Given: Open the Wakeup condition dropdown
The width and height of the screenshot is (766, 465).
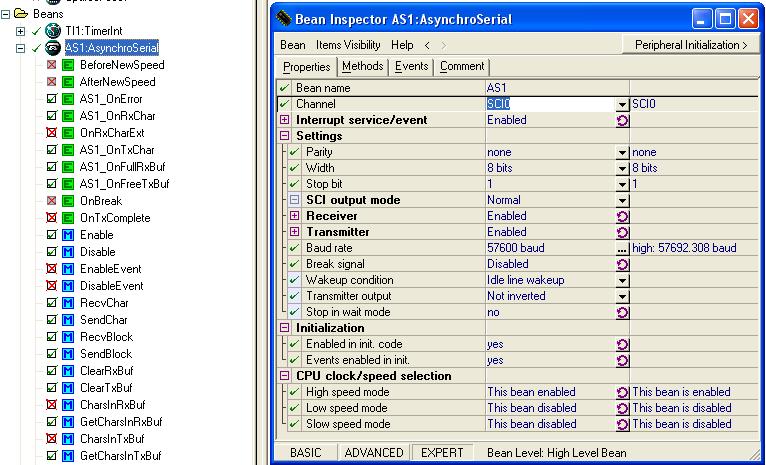Looking at the screenshot, I should pyautogui.click(x=622, y=280).
